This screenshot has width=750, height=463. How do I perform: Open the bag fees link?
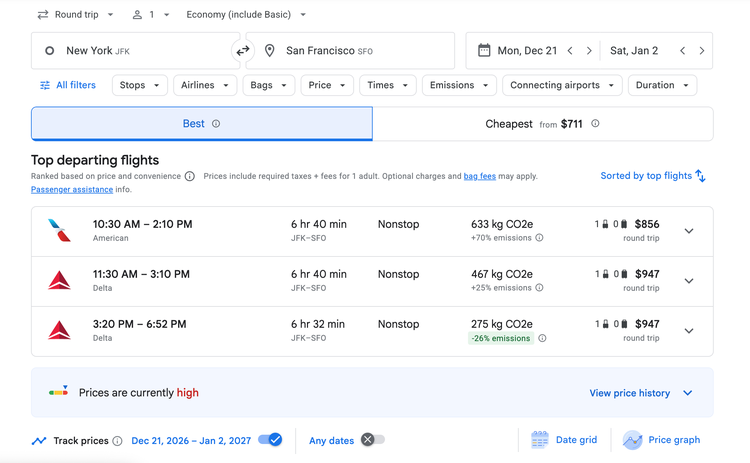480,176
